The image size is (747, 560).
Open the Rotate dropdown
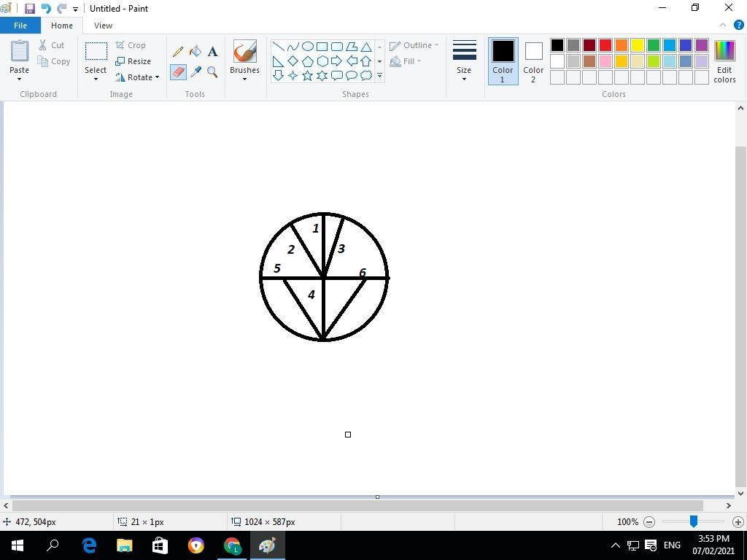tap(137, 77)
